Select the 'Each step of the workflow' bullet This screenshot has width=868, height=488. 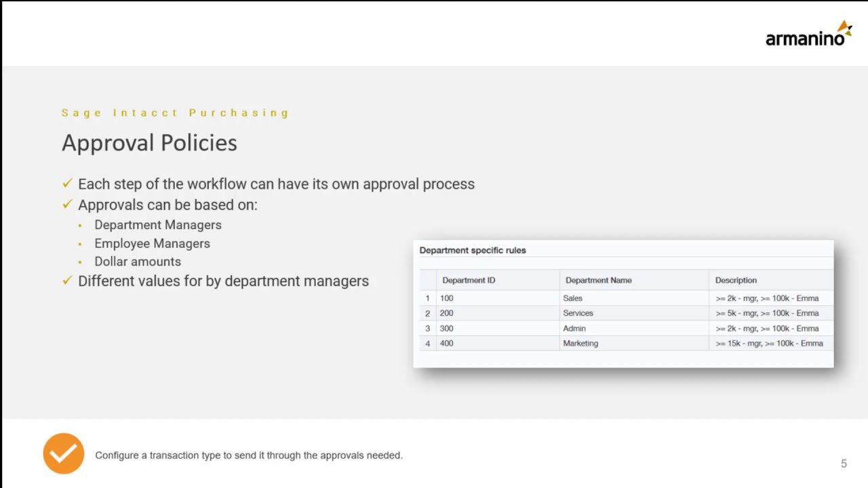pyautogui.click(x=276, y=184)
